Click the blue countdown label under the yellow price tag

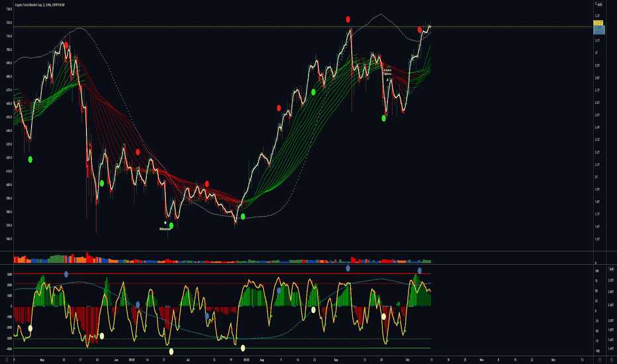click(599, 30)
